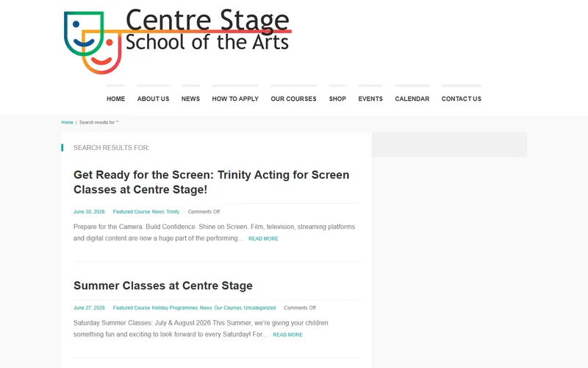This screenshot has height=368, width=588.
Task: Open News category on the Summer Classes post
Action: point(206,308)
